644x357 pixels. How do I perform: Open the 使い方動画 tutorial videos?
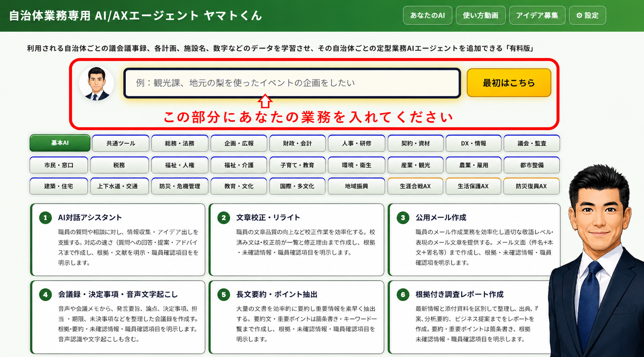481,15
